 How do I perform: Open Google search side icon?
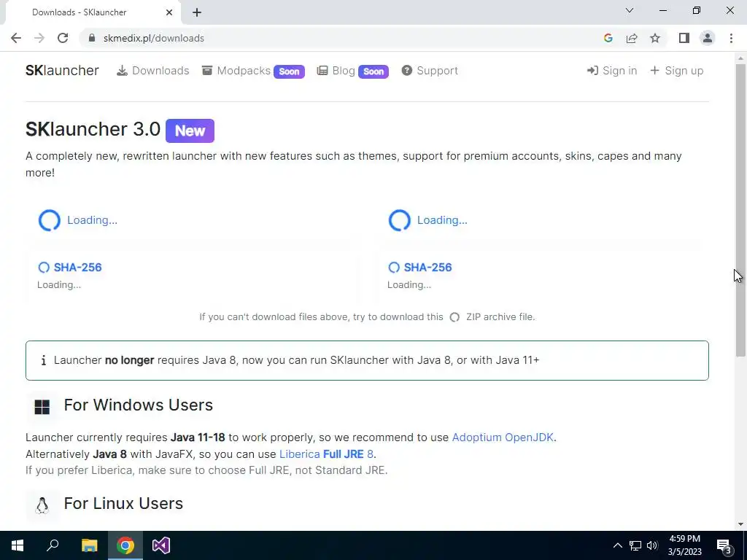[x=608, y=38]
